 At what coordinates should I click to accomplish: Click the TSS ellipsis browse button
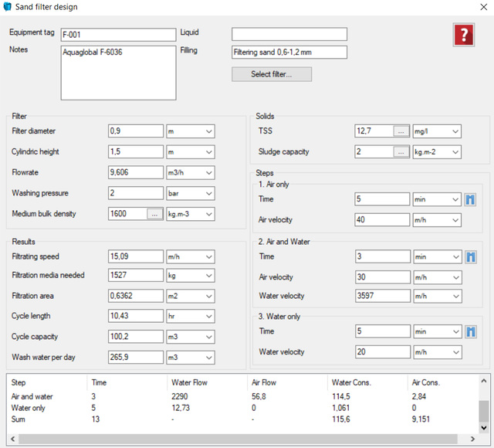point(400,131)
